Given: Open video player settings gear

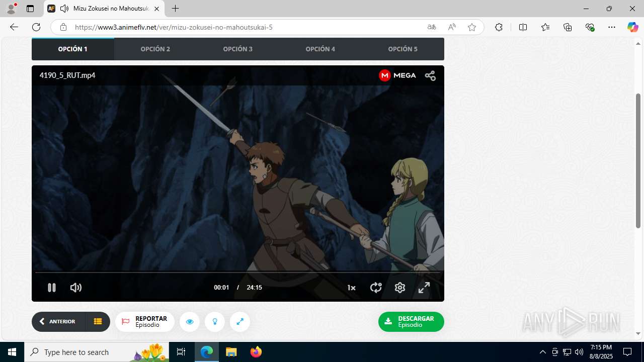Looking at the screenshot, I should tap(400, 288).
